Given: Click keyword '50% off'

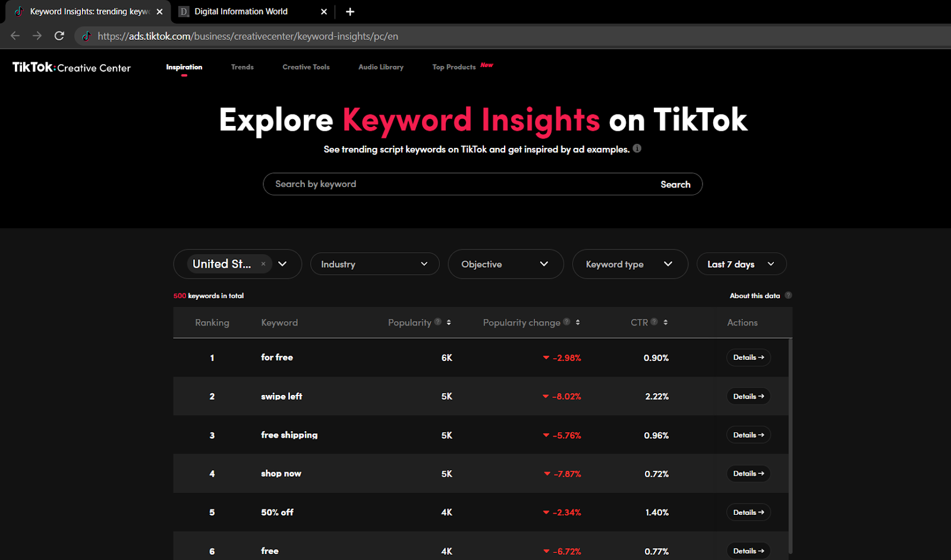Looking at the screenshot, I should pos(277,512).
